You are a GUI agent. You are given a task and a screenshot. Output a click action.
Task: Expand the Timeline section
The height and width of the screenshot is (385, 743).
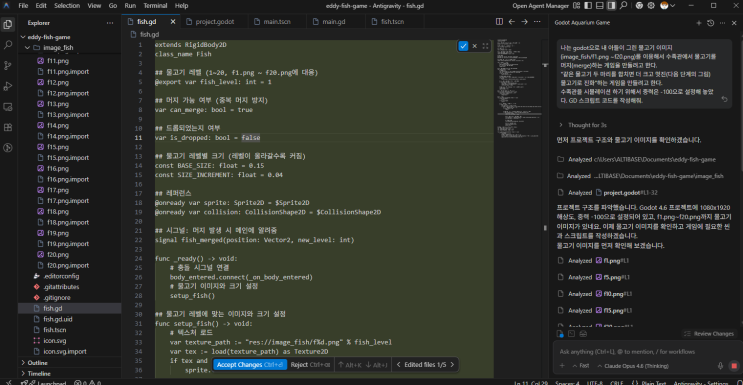(39, 374)
